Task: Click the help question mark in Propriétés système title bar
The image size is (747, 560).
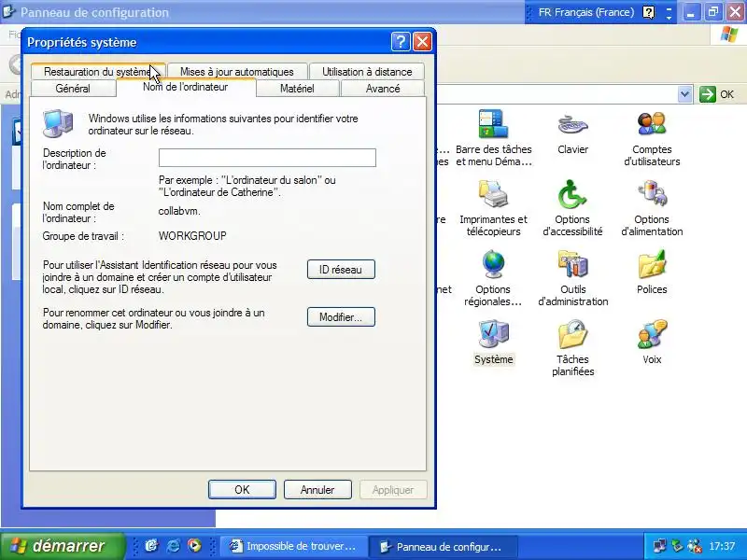Action: pyautogui.click(x=401, y=42)
